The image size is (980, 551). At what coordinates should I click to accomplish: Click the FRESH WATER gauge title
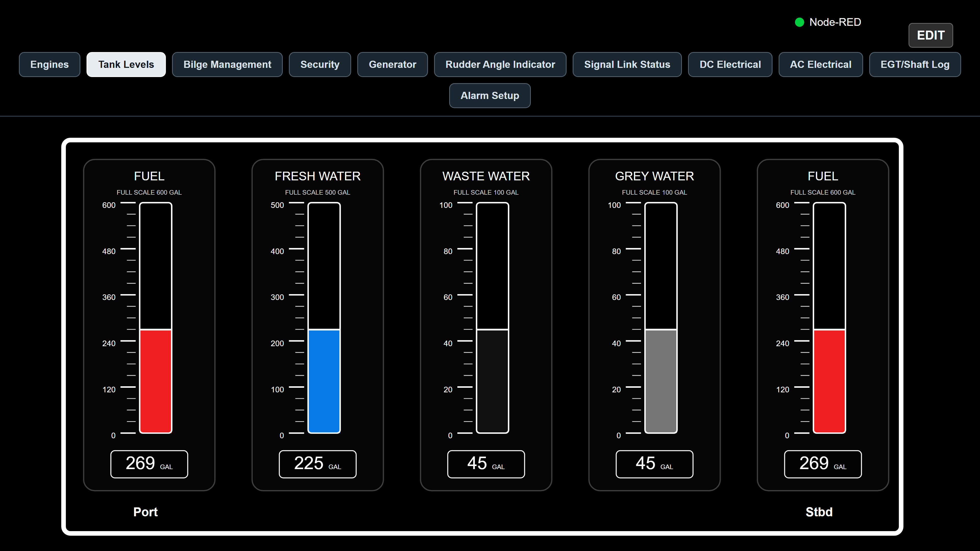317,176
